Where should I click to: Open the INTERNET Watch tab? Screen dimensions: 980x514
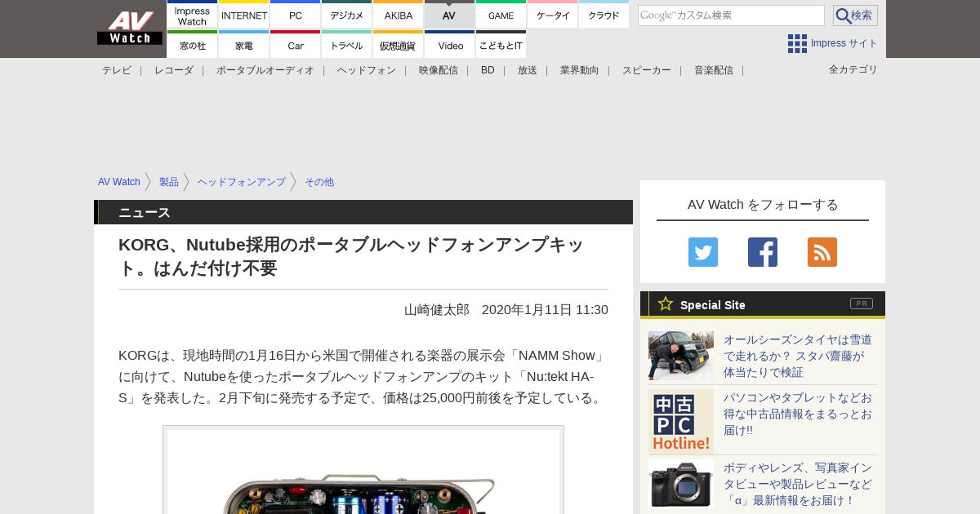click(x=244, y=15)
